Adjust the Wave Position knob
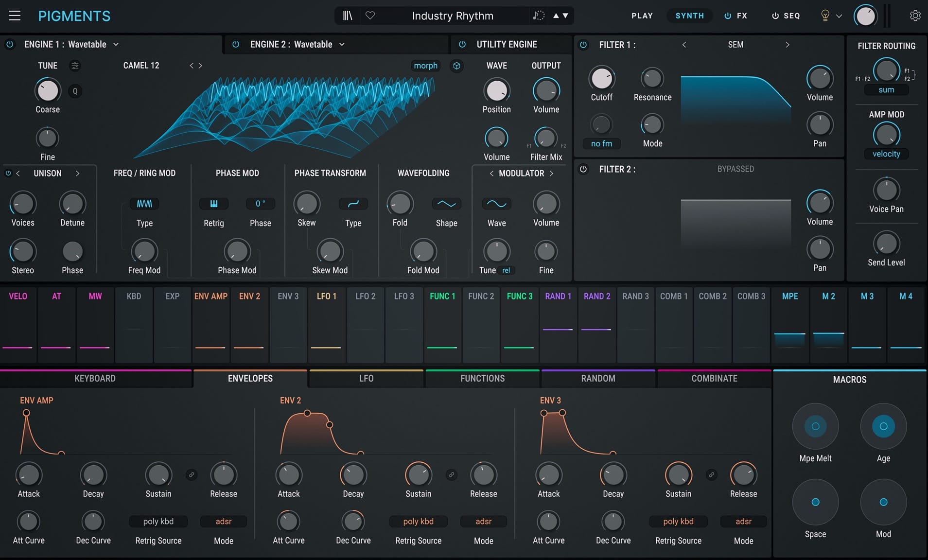The height and width of the screenshot is (560, 928). (496, 90)
